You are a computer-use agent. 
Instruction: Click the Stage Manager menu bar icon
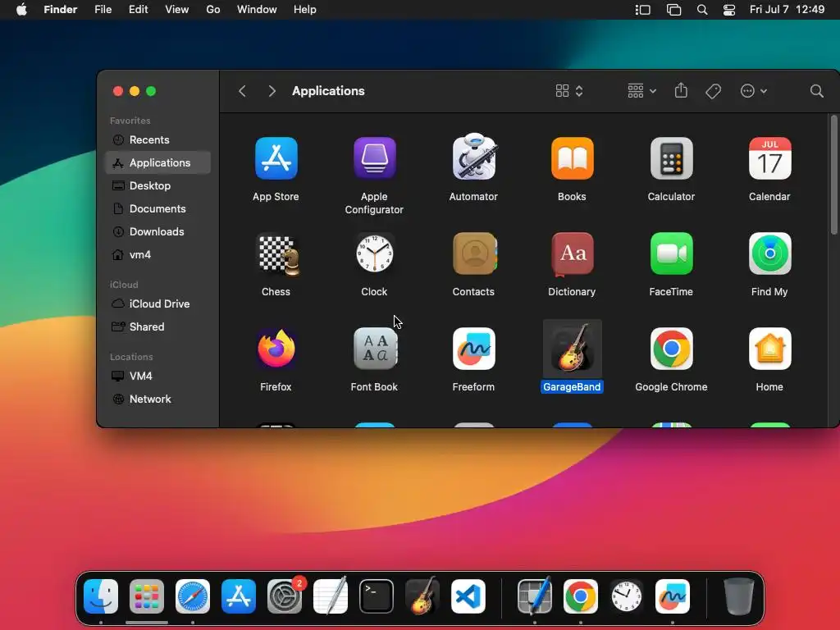click(642, 10)
